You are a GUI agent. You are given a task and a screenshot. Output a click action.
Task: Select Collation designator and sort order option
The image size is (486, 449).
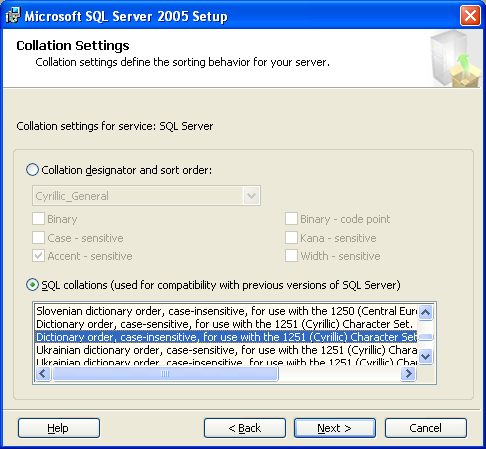coord(32,170)
